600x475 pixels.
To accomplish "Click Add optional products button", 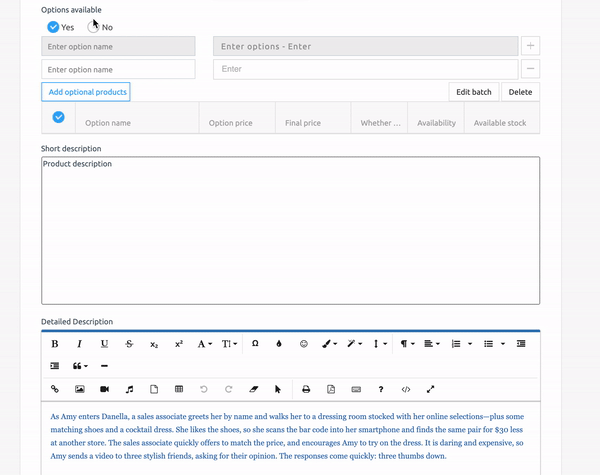I will (86, 92).
